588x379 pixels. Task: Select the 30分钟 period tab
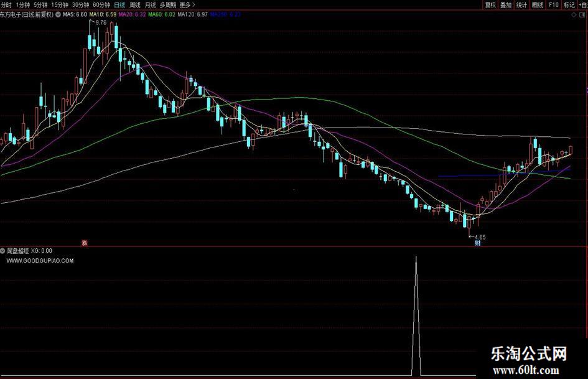coord(81,5)
